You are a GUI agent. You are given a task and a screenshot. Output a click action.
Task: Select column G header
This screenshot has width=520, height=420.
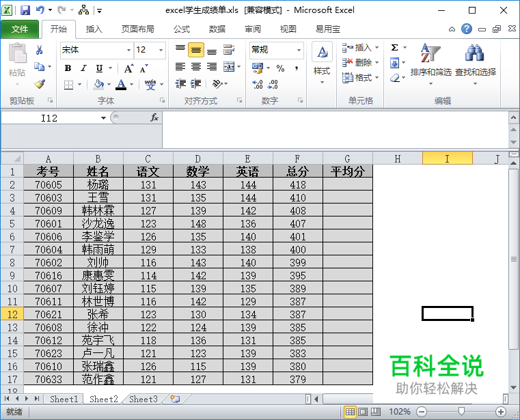click(x=348, y=159)
